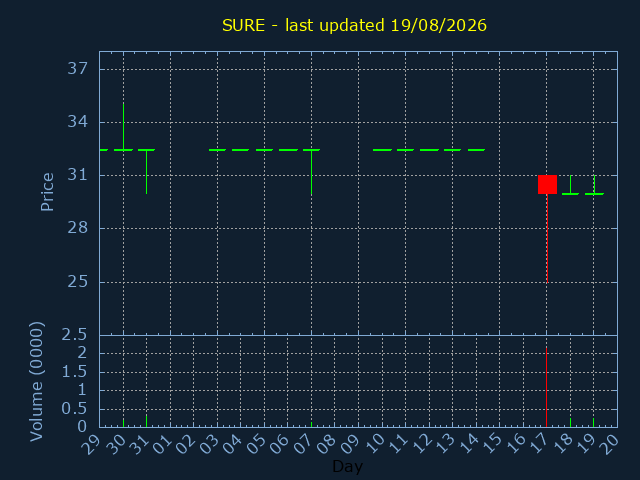Click the 25 price tick label

tap(78, 282)
